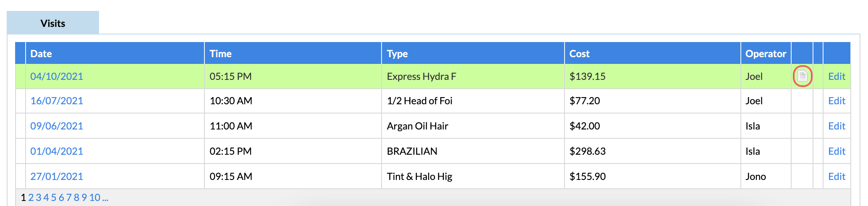Go to page 2 of visits
This screenshot has width=868, height=206.
[31, 198]
